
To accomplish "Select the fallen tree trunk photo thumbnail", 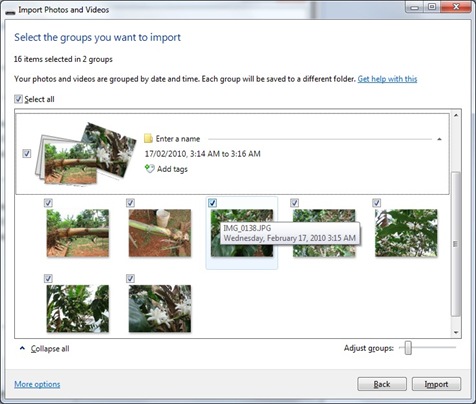I will coord(78,233).
